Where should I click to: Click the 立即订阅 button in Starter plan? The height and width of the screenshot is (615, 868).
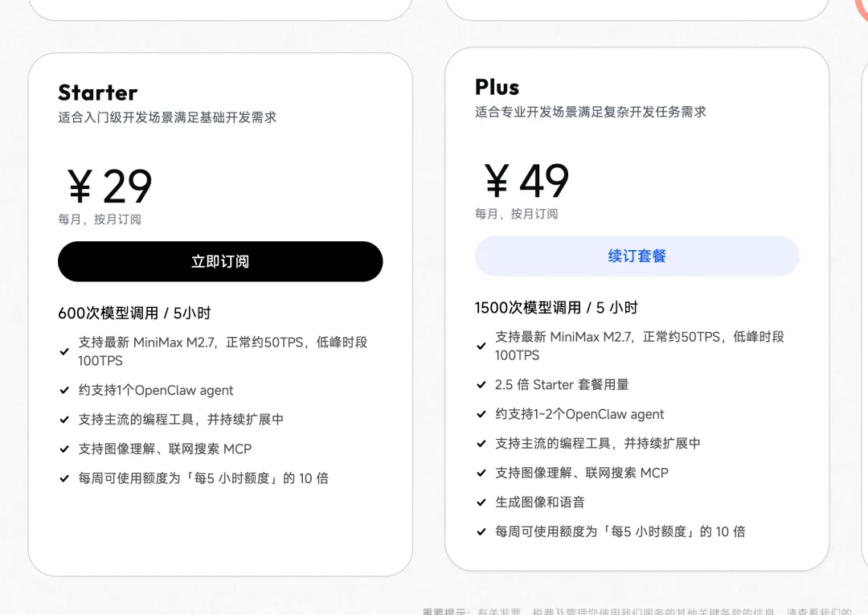point(220,261)
